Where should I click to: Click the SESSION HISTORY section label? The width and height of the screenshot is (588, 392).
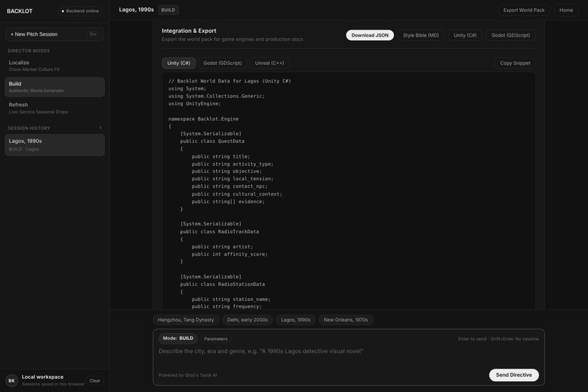tap(29, 128)
